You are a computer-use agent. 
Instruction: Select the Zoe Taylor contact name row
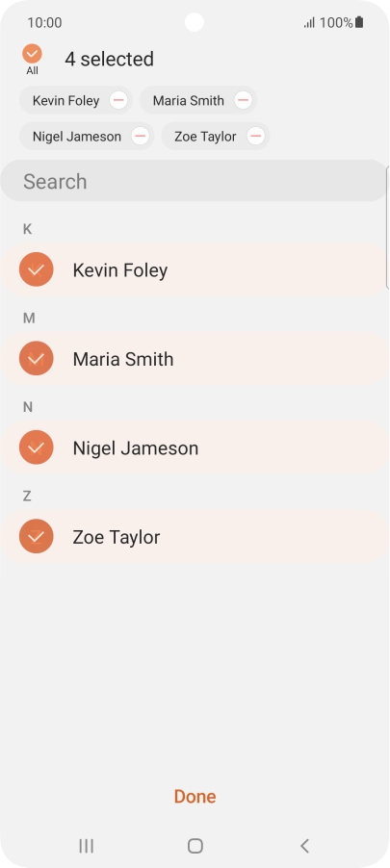click(x=194, y=537)
